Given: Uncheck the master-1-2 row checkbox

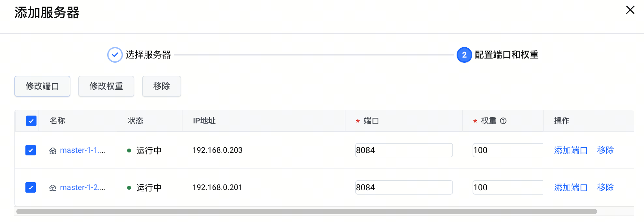Looking at the screenshot, I should (x=31, y=187).
